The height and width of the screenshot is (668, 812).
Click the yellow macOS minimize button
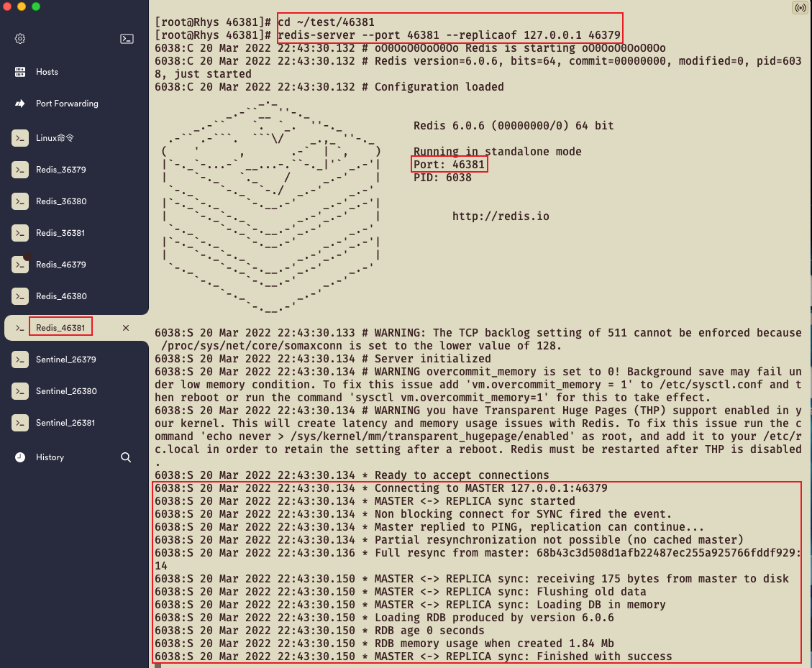click(x=22, y=6)
